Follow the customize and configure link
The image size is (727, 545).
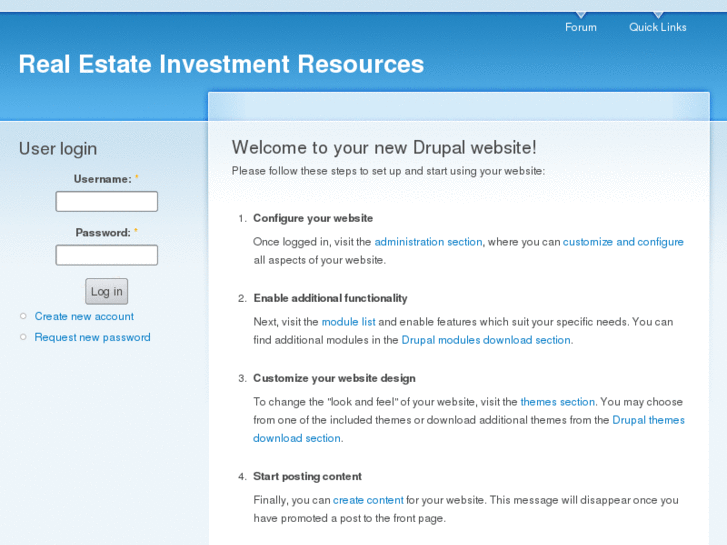coord(623,242)
